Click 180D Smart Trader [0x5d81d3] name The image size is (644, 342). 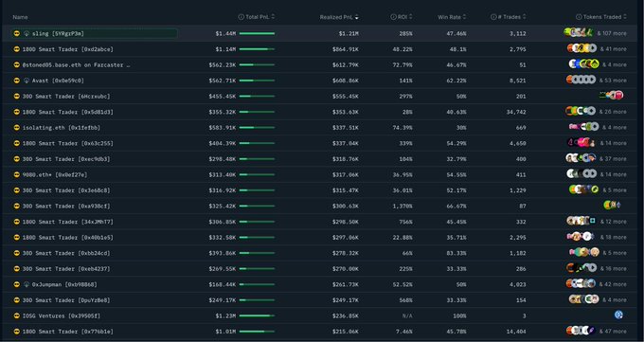point(68,112)
